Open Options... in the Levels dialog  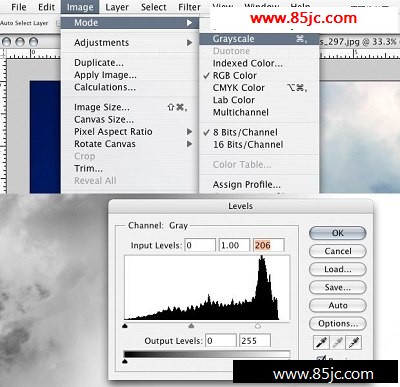pos(338,323)
